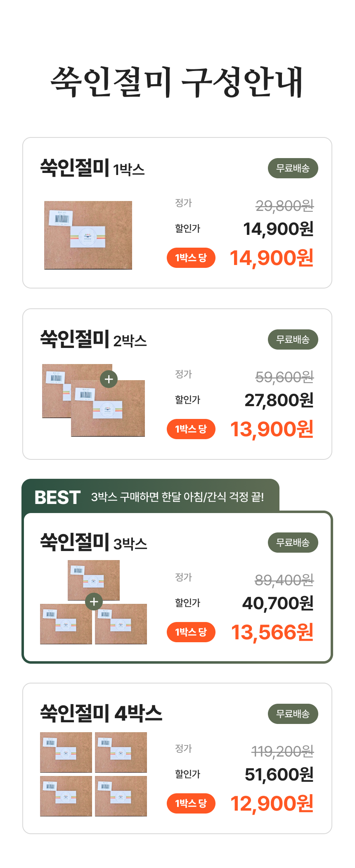Click the 27,800원 discounted price
The image size is (355, 868).
[x=279, y=400]
